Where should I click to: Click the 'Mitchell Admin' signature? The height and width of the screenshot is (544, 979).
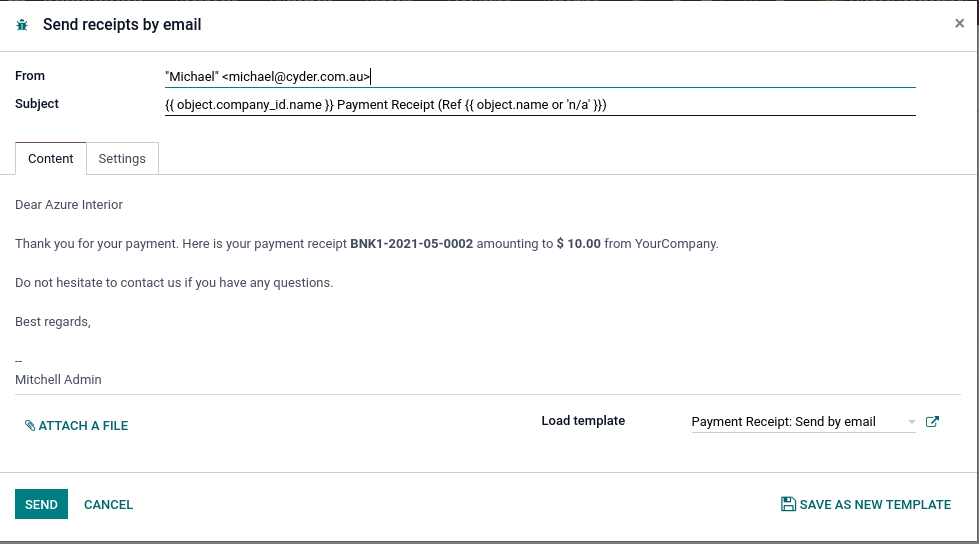click(58, 380)
